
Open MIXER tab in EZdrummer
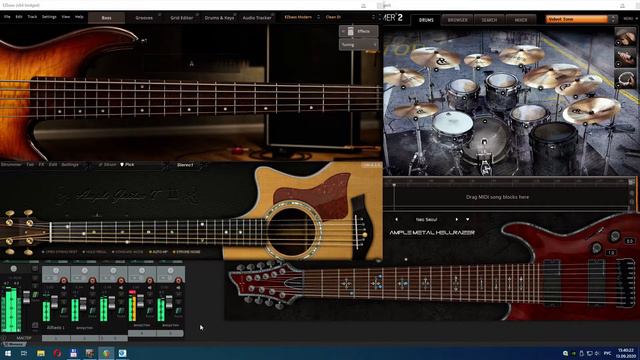(x=521, y=20)
